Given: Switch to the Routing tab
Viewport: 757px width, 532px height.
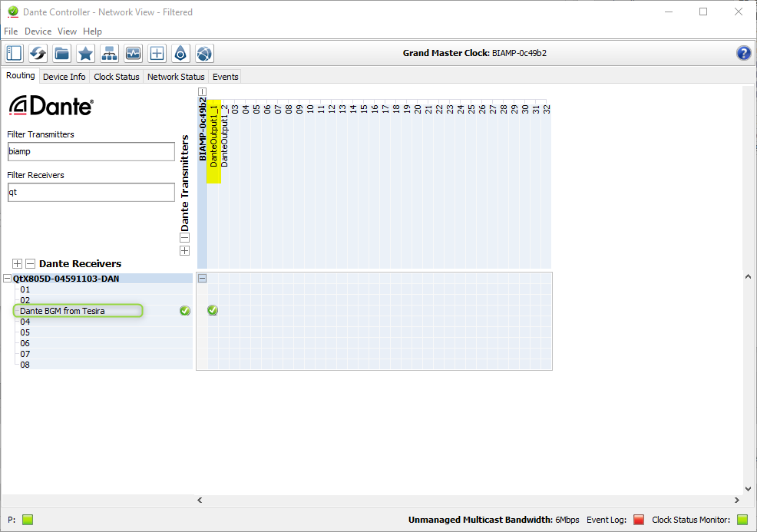Looking at the screenshot, I should click(x=20, y=76).
